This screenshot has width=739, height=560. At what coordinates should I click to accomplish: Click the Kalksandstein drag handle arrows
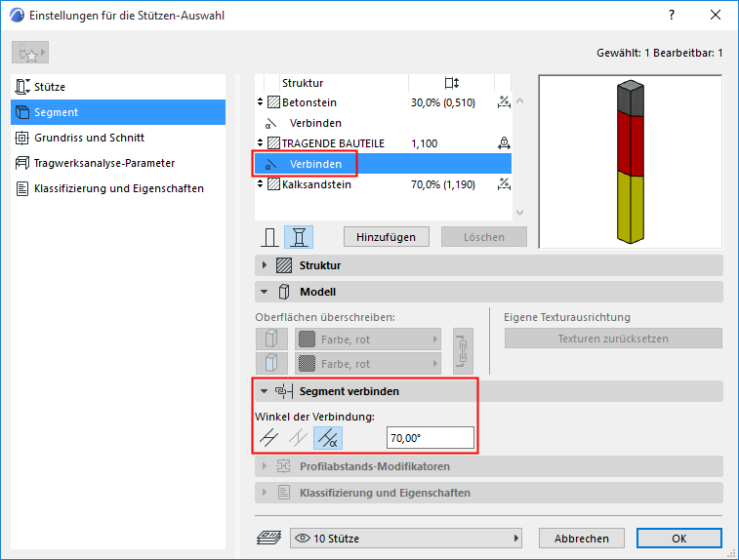click(260, 183)
